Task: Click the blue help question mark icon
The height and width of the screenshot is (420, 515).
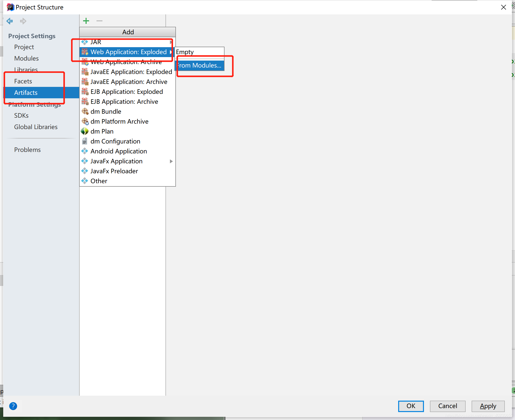Action: coord(13,406)
